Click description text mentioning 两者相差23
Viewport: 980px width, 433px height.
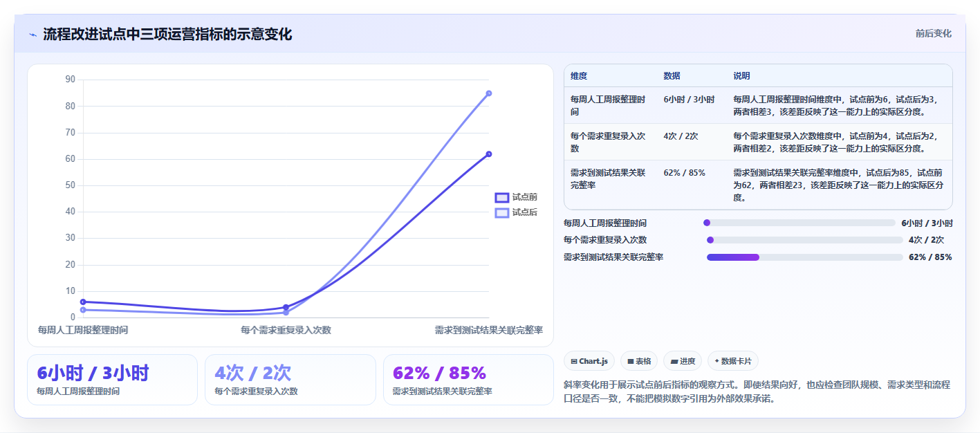[x=839, y=185]
